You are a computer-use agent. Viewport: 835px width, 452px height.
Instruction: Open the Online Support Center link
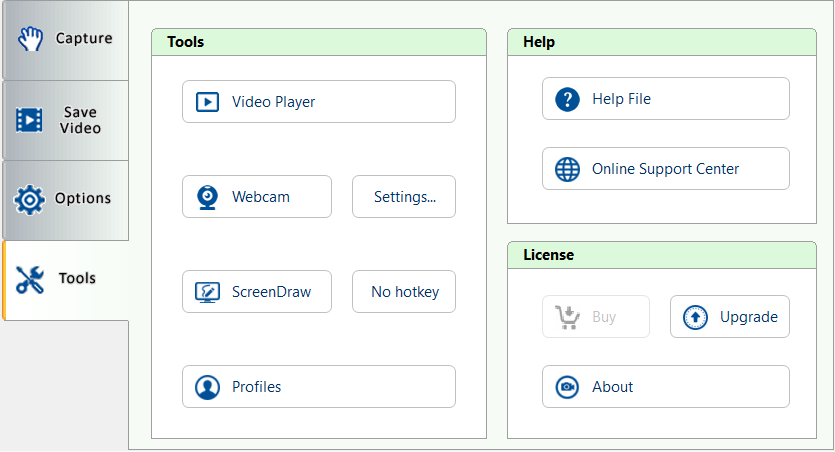665,169
